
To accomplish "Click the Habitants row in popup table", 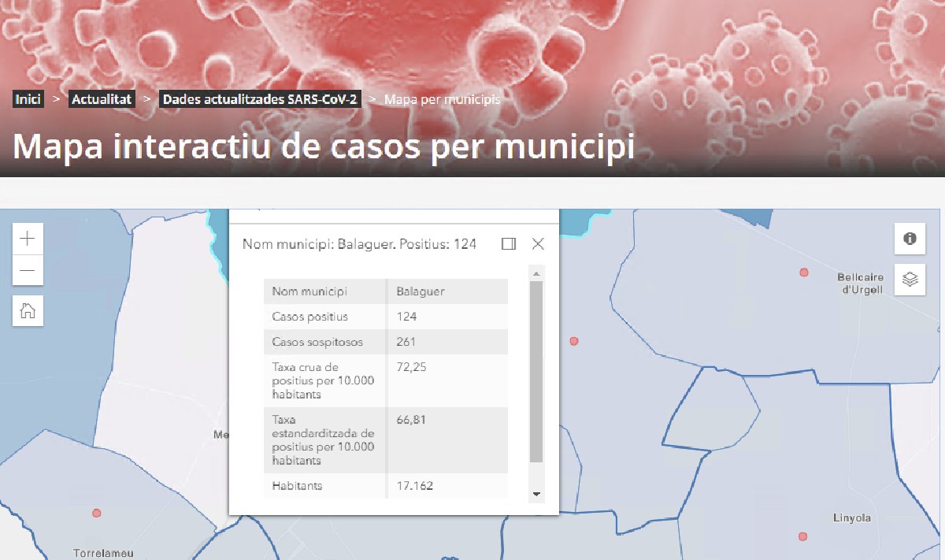I will click(x=385, y=486).
